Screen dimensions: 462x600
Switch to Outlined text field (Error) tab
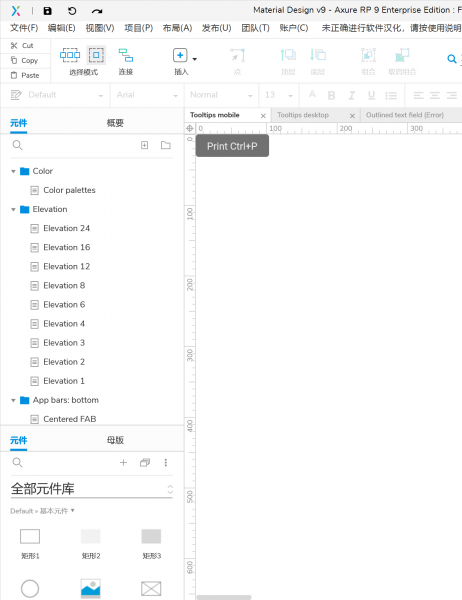click(x=405, y=115)
